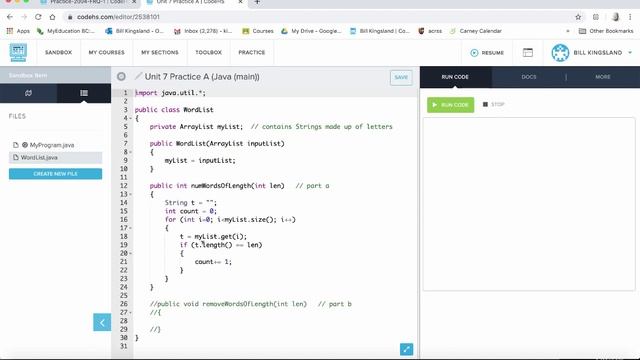Click the editor settings gear icon
The width and height of the screenshot is (640, 360).
(121, 76)
